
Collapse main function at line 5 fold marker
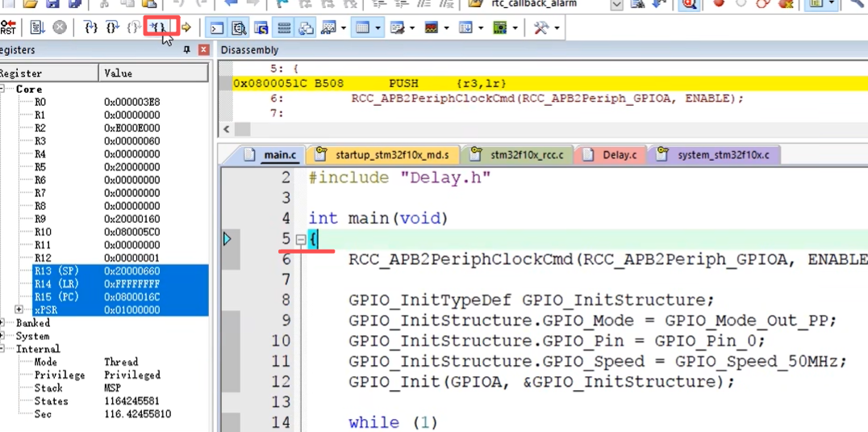[301, 240]
